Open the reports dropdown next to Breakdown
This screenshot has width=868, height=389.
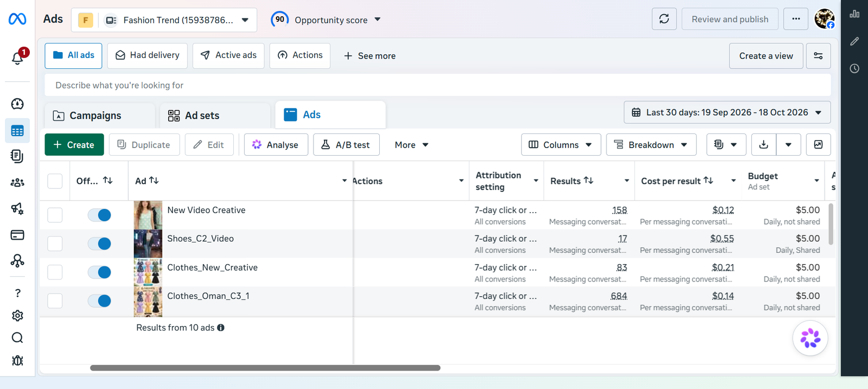726,145
